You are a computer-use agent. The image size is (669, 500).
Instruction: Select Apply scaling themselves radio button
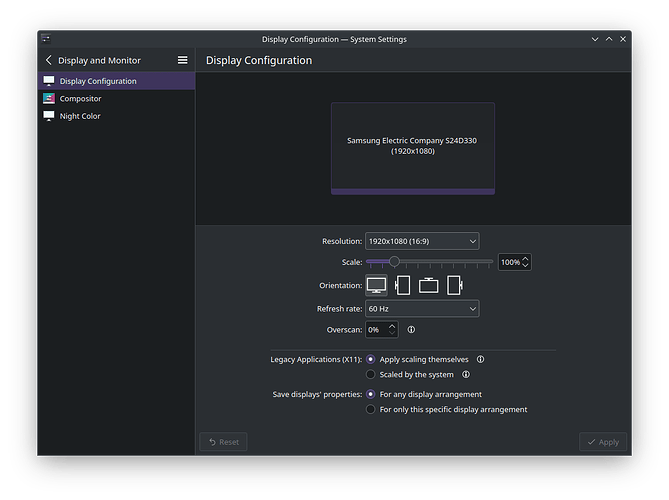point(371,359)
